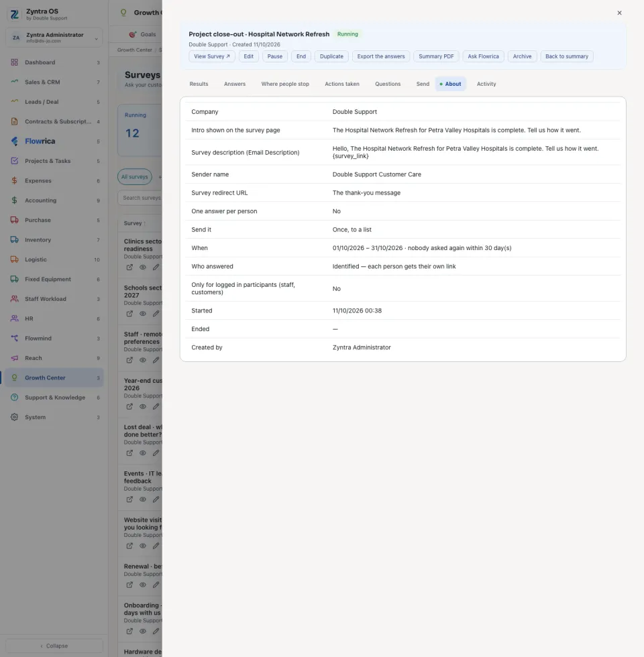The height and width of the screenshot is (657, 644).
Task: Click the Staff Workload people icon
Action: pyautogui.click(x=14, y=299)
